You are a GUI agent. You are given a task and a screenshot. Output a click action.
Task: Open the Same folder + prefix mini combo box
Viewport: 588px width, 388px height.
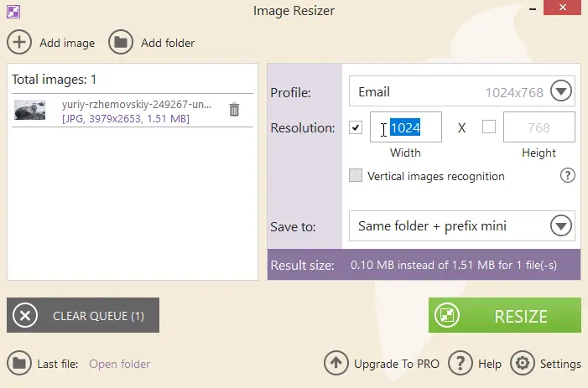click(x=461, y=225)
